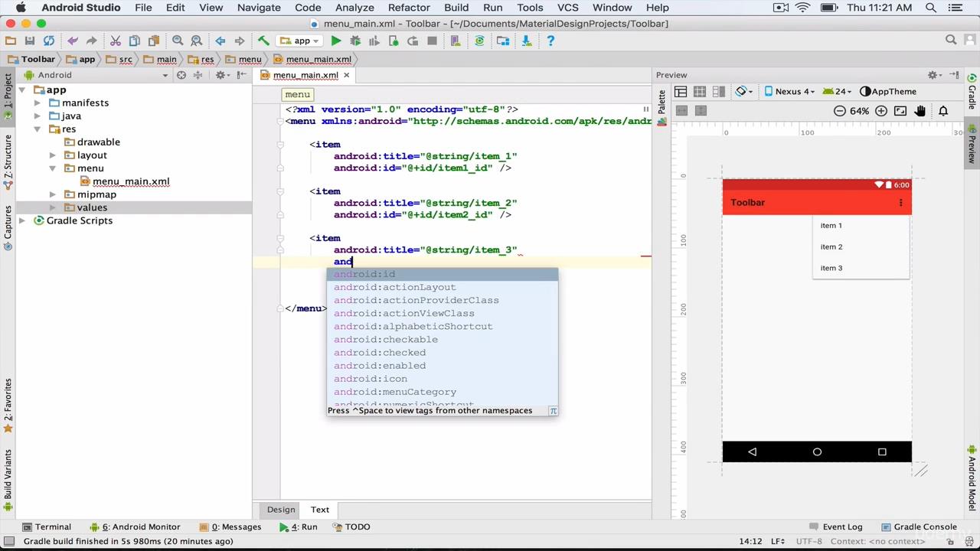The height and width of the screenshot is (551, 980).
Task: Toggle the Pan hand tool in preview
Action: click(920, 111)
